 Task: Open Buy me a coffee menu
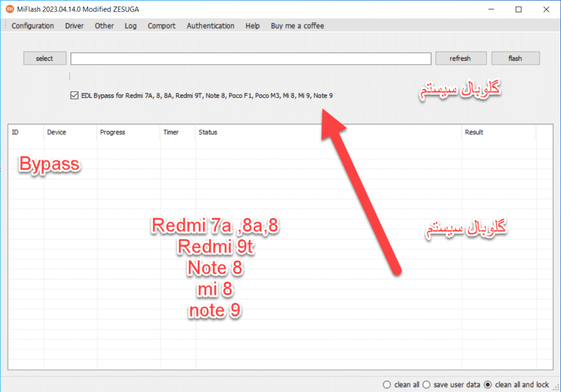[297, 26]
